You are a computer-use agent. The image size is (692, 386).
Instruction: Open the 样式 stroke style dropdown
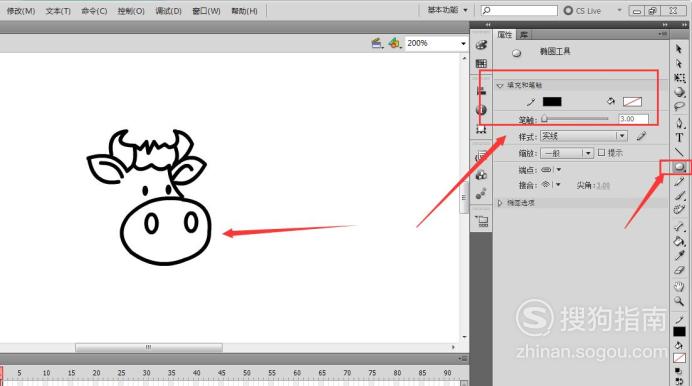click(x=583, y=136)
